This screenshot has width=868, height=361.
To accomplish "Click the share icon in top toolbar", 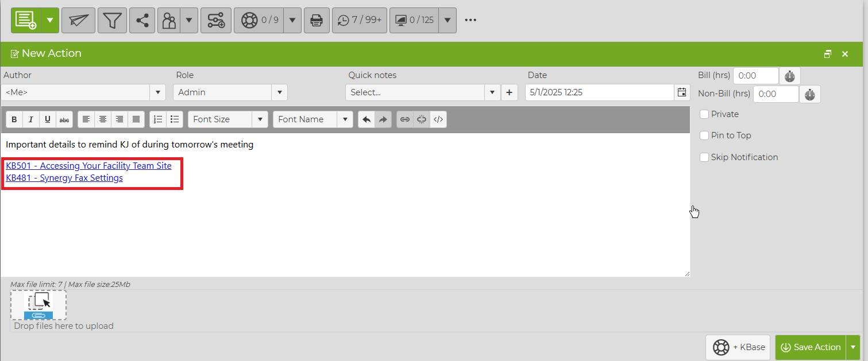I will (x=142, y=21).
